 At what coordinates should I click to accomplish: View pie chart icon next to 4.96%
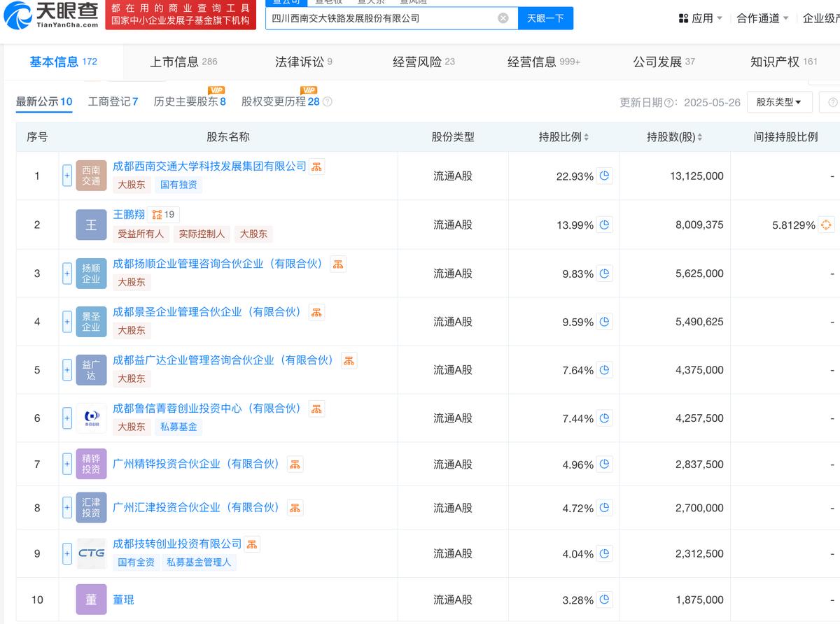click(605, 465)
